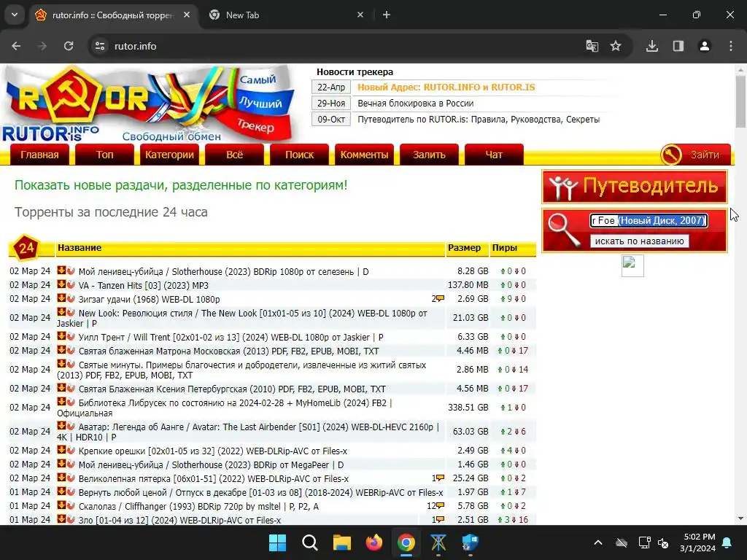Click size cell 338.51 GB

coord(468,408)
